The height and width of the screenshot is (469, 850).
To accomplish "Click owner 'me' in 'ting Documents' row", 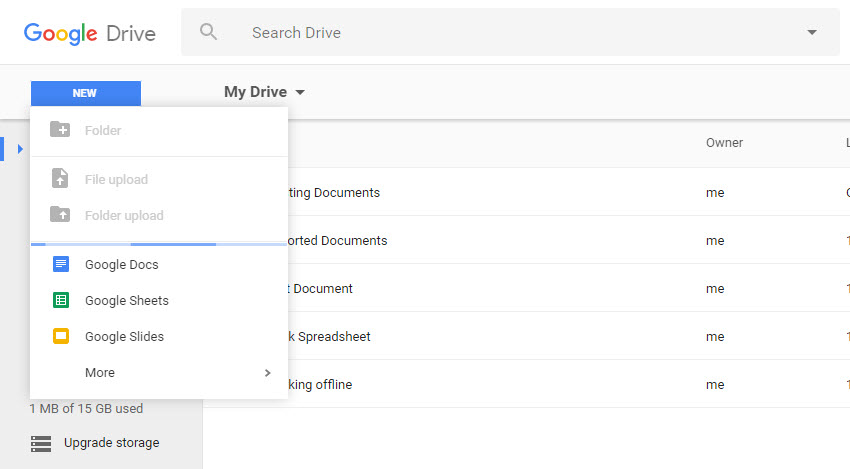I will click(x=715, y=193).
